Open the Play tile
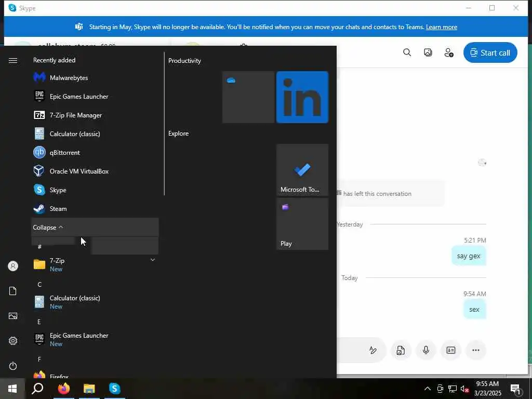The width and height of the screenshot is (532, 399). coord(302,224)
